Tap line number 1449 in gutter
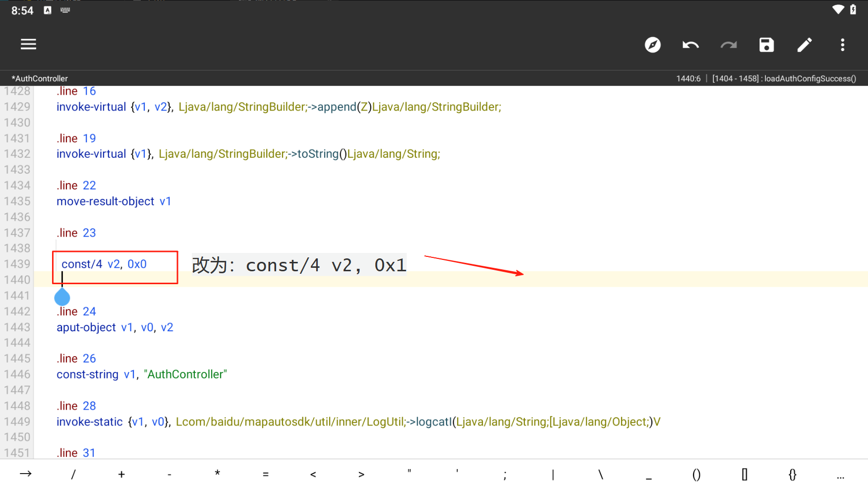The width and height of the screenshot is (868, 488). coord(17,422)
